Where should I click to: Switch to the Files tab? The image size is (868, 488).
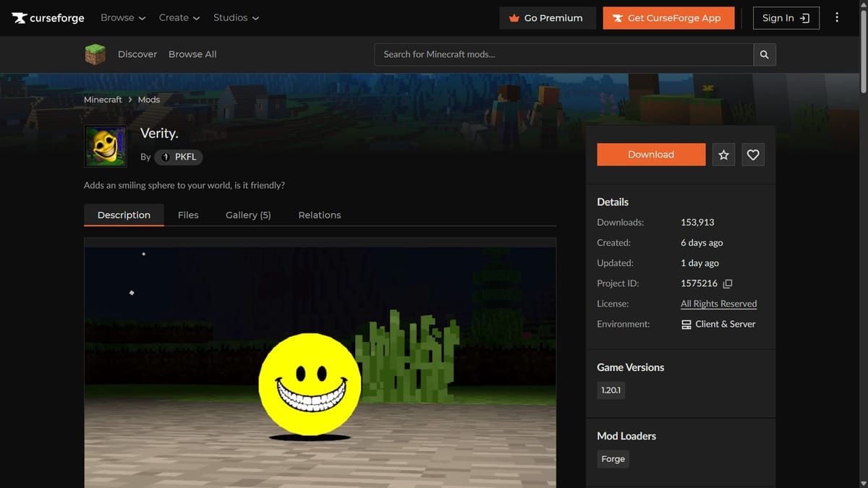188,215
